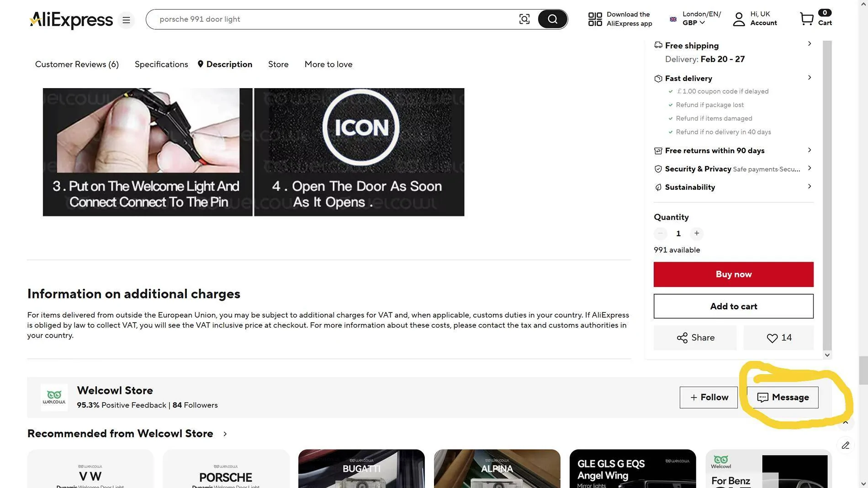The width and height of the screenshot is (868, 488).
Task: Switch to Customer Reviews (6) tab
Action: click(77, 64)
